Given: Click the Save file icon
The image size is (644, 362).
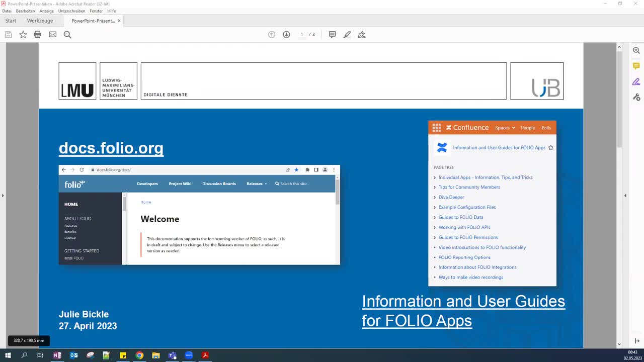Looking at the screenshot, I should [x=8, y=35].
